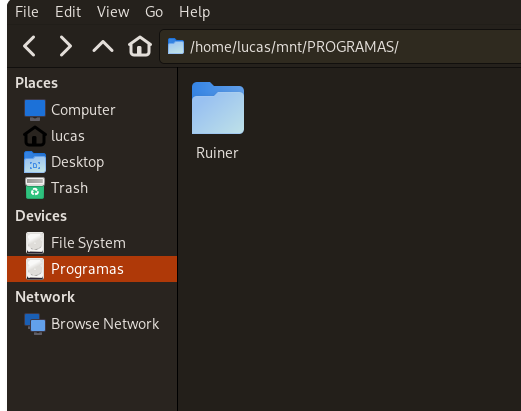The image size is (521, 411).
Task: Open the Go menu
Action: [x=154, y=12]
